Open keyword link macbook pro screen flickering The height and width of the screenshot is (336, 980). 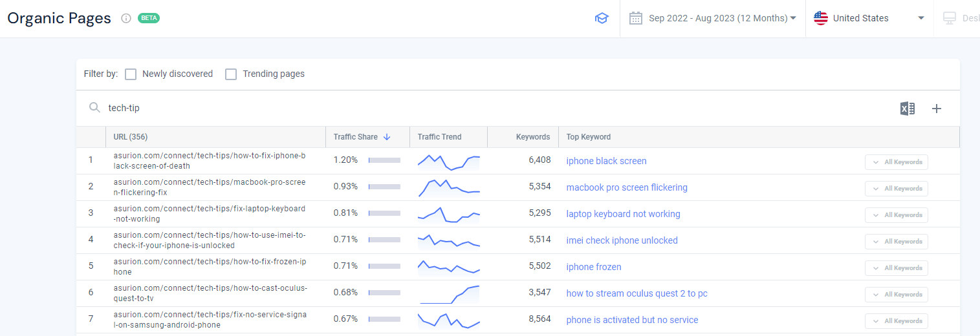click(627, 187)
